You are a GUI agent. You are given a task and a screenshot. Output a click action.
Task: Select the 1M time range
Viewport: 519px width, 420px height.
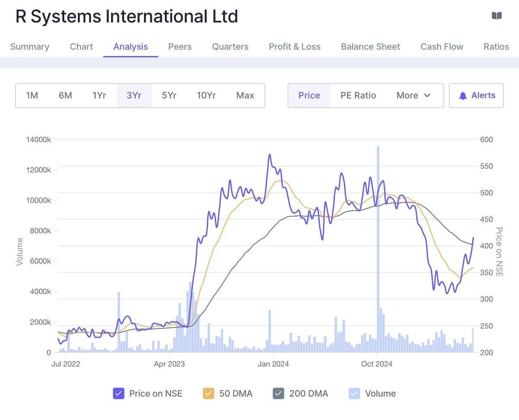coord(32,95)
